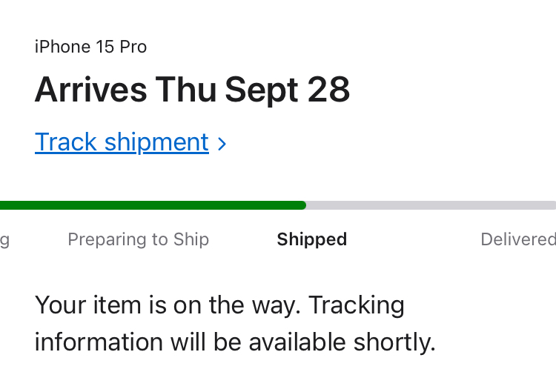Click the word 'Tracking' in the status message

(x=356, y=305)
